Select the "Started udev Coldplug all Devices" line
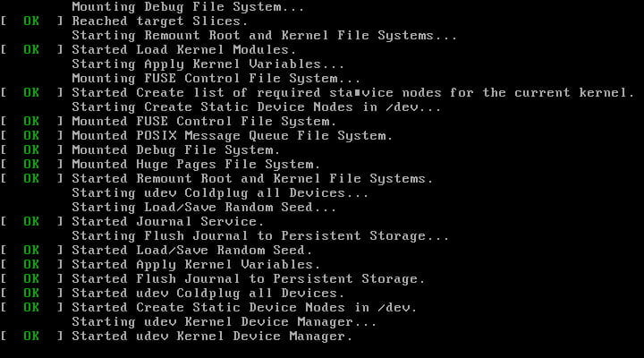Viewport: 644px width, 358px height. click(x=208, y=294)
